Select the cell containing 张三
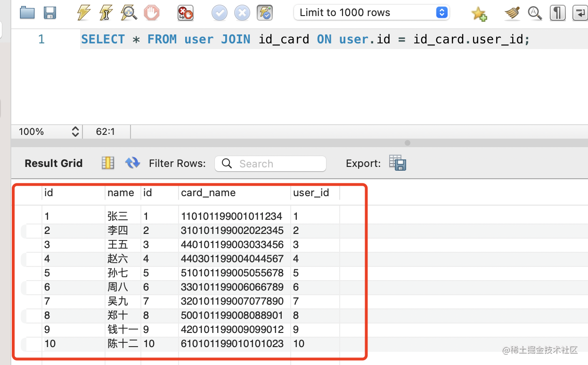The height and width of the screenshot is (365, 588). click(x=122, y=216)
